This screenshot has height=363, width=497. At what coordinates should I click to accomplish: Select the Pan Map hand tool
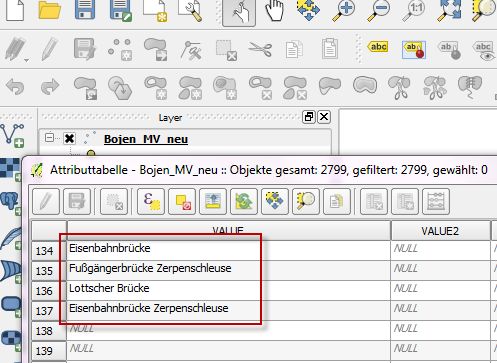[x=275, y=11]
